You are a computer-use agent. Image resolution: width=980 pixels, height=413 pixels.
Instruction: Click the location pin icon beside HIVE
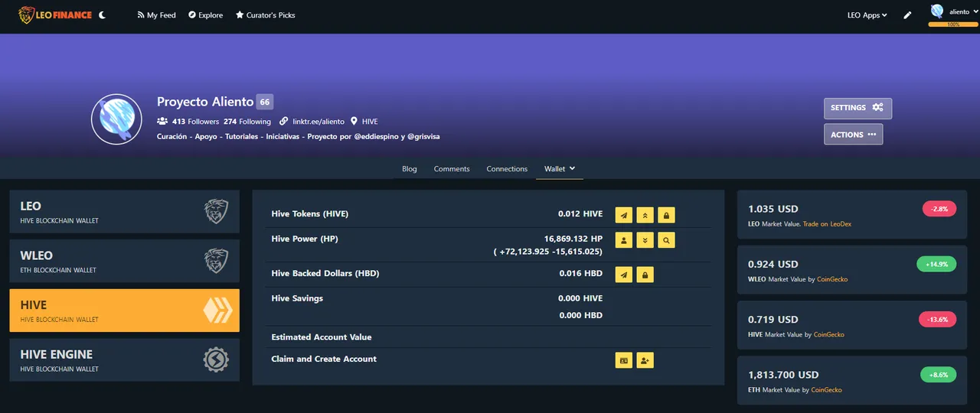coord(354,122)
